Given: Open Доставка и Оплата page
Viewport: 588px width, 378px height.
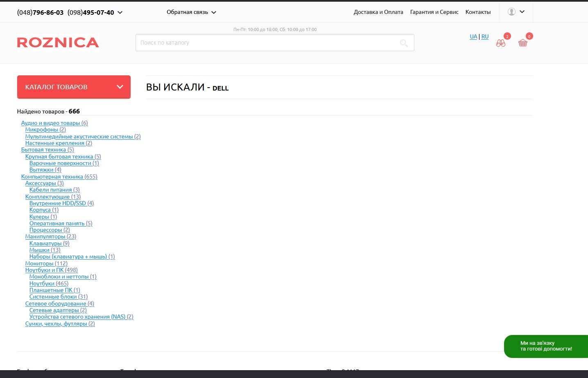Looking at the screenshot, I should (378, 12).
